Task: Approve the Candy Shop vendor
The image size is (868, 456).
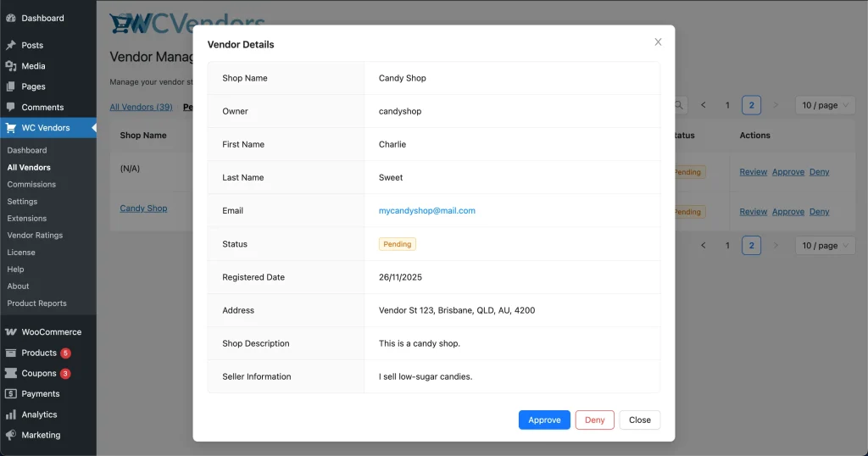Action: click(x=544, y=420)
